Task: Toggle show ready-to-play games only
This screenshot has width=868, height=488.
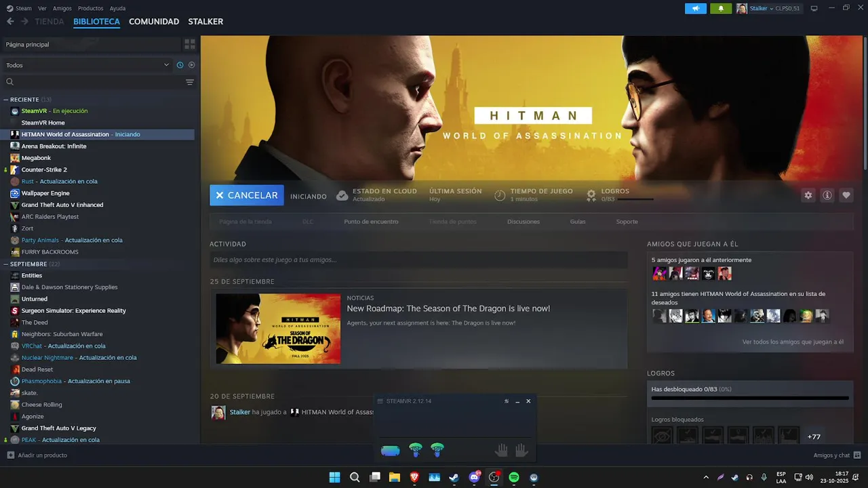Action: pyautogui.click(x=192, y=65)
